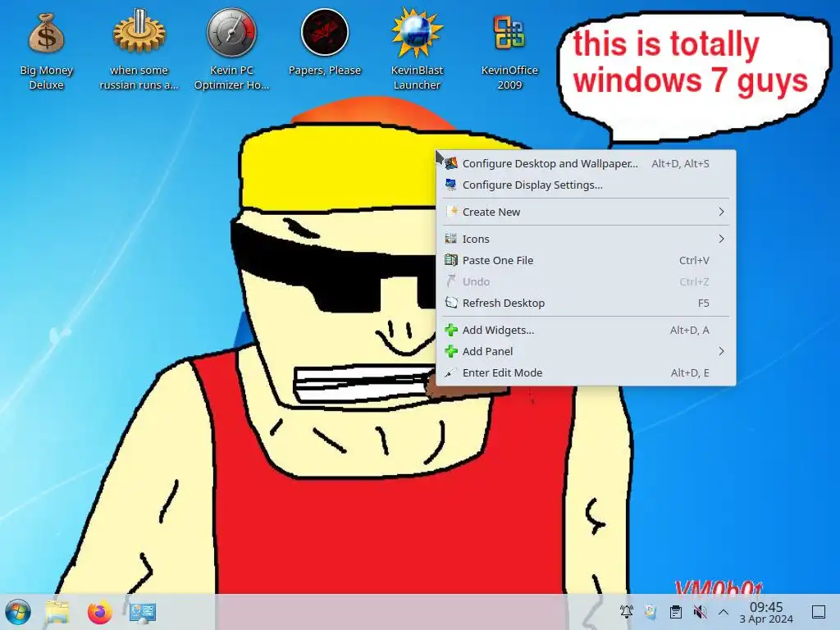Screen dimensions: 840x630
Task: Choose Configure Display Settings...
Action: [x=586, y=185]
